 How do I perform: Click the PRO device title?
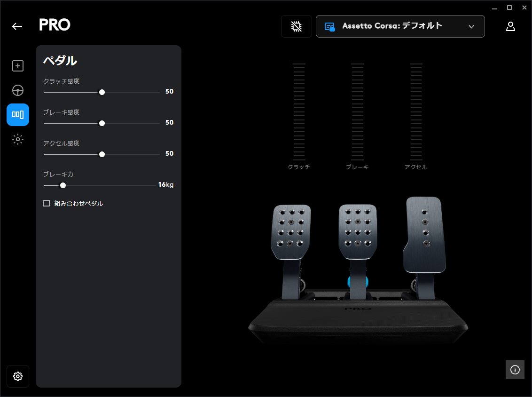(x=55, y=25)
